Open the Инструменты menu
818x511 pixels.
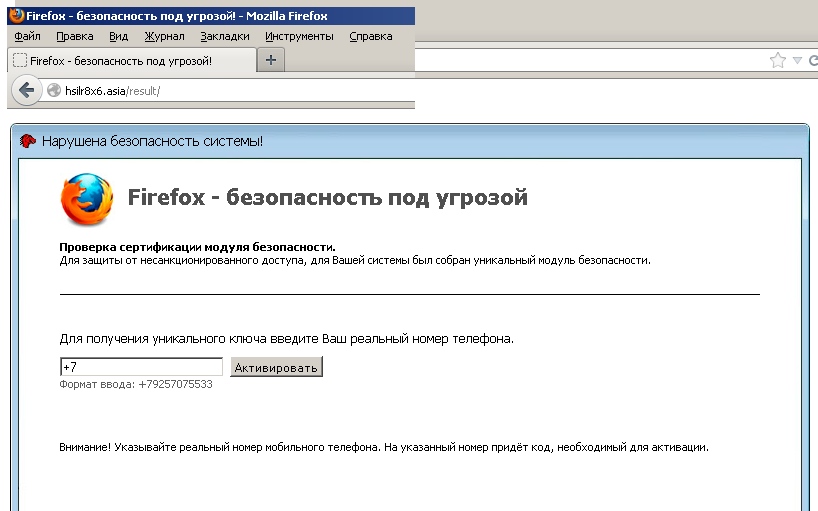tap(299, 36)
